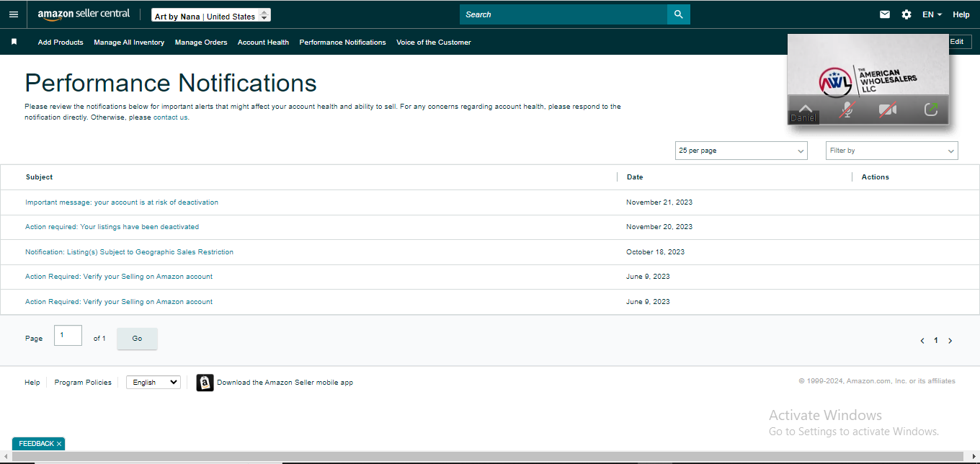Click the Amazon Seller Central logo
Screen dimensions: 980x464
click(84, 14)
